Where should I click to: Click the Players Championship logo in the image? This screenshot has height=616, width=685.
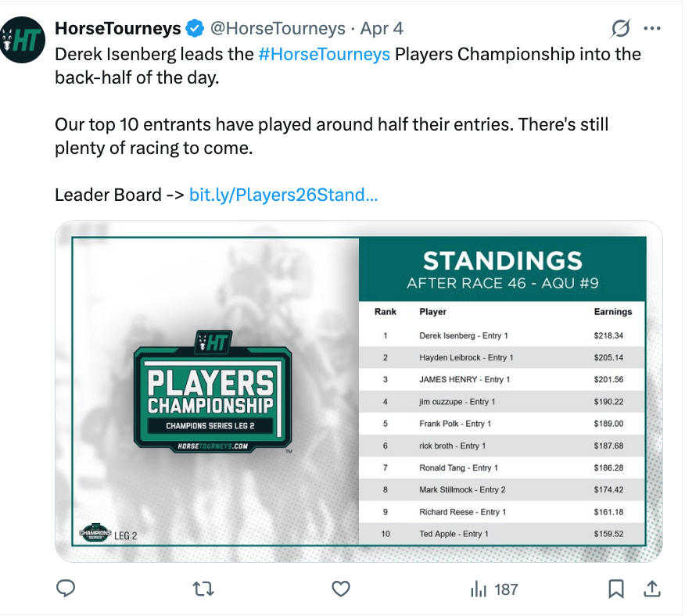click(x=213, y=391)
